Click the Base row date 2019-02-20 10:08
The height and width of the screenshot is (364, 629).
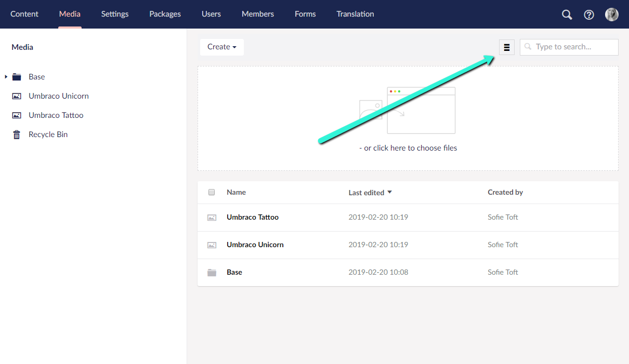coord(378,272)
